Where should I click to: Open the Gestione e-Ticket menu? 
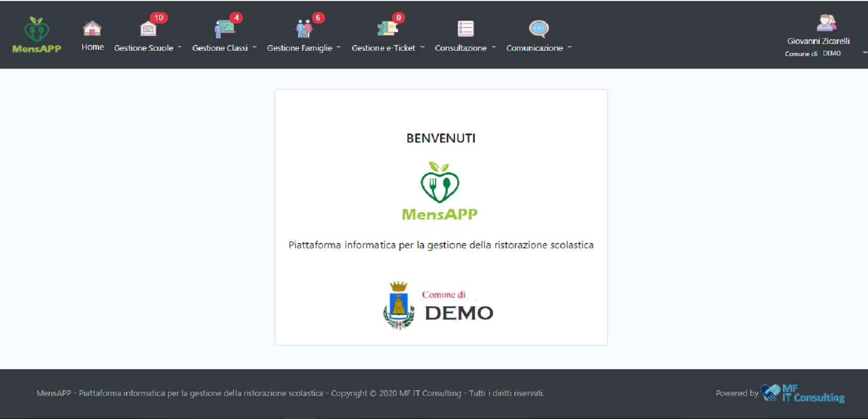pyautogui.click(x=383, y=48)
